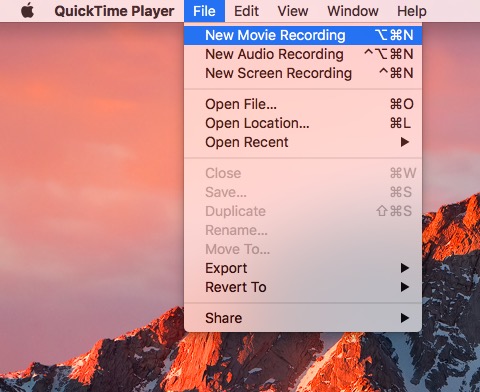Open the View menu
Viewport: 480px width, 392px height.
[293, 11]
